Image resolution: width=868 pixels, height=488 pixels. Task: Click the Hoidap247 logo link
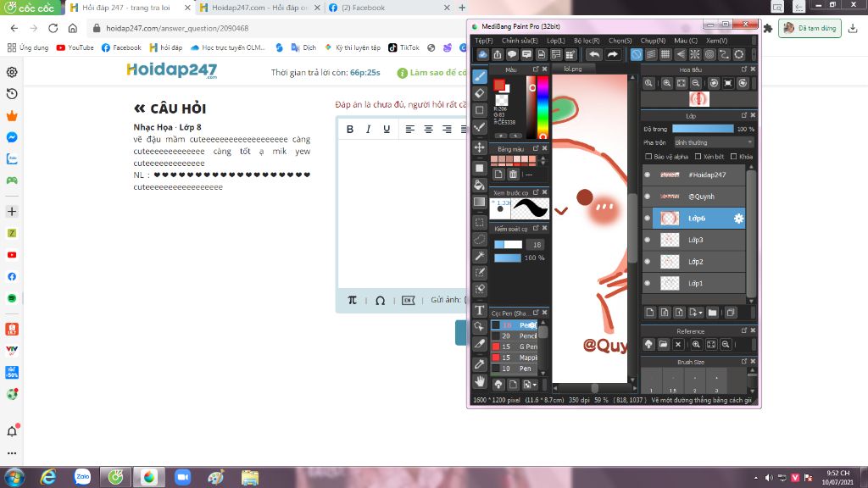(171, 70)
